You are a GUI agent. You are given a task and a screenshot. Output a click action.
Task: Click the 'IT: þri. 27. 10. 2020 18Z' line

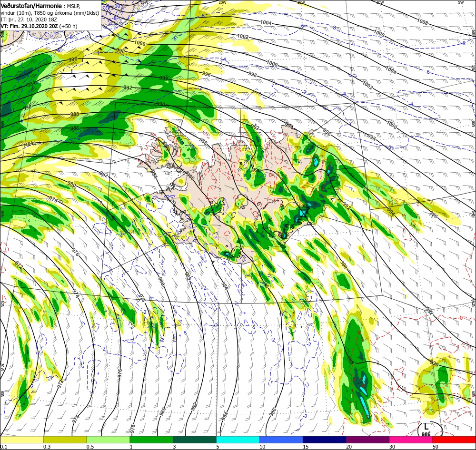click(29, 20)
